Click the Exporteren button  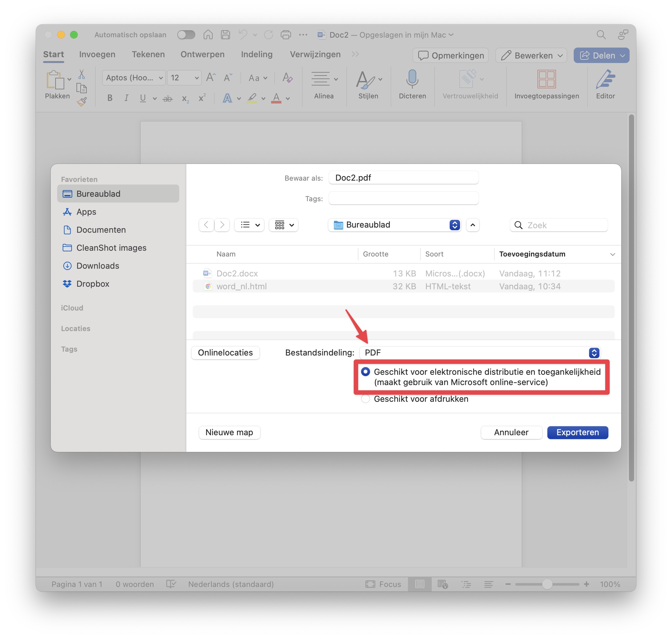click(577, 432)
